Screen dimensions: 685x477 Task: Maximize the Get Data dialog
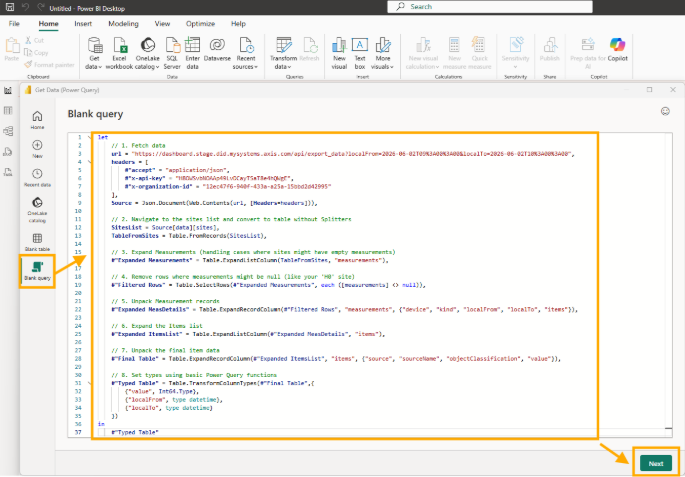[x=649, y=90]
